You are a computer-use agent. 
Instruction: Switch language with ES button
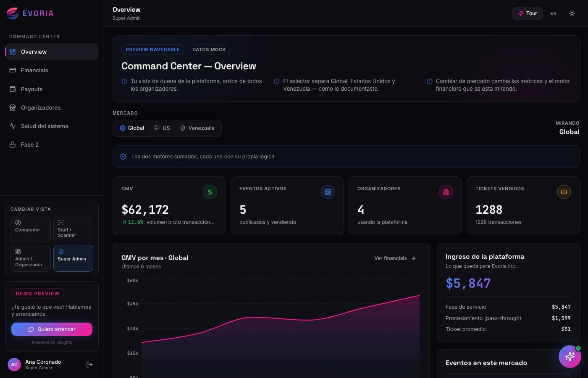(x=554, y=13)
